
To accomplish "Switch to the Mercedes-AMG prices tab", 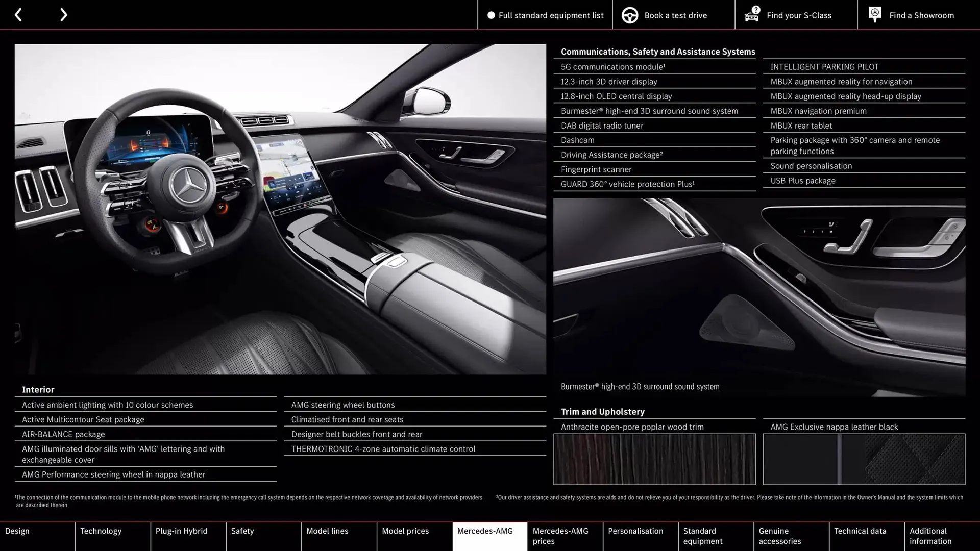I will click(x=565, y=536).
